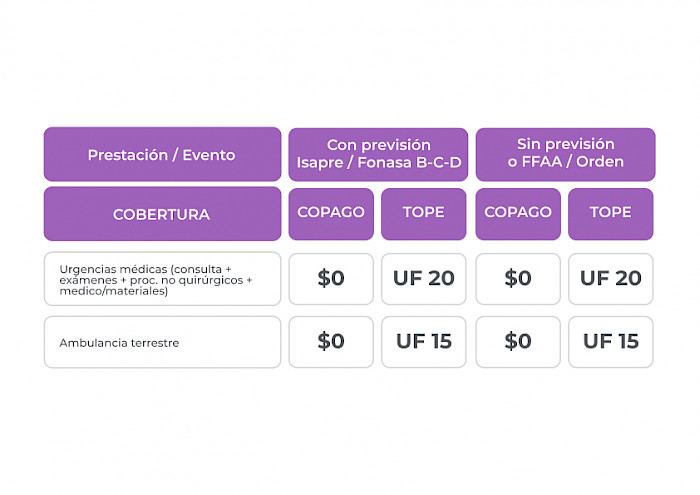The width and height of the screenshot is (700, 495).
Task: Click the Prestación / Evento header cell
Action: coord(162,155)
